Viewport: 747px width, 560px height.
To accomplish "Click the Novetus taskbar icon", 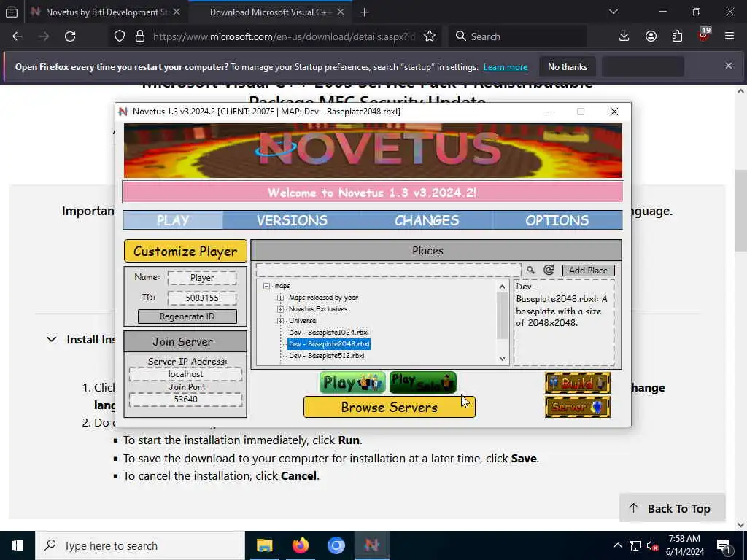I will click(x=372, y=545).
